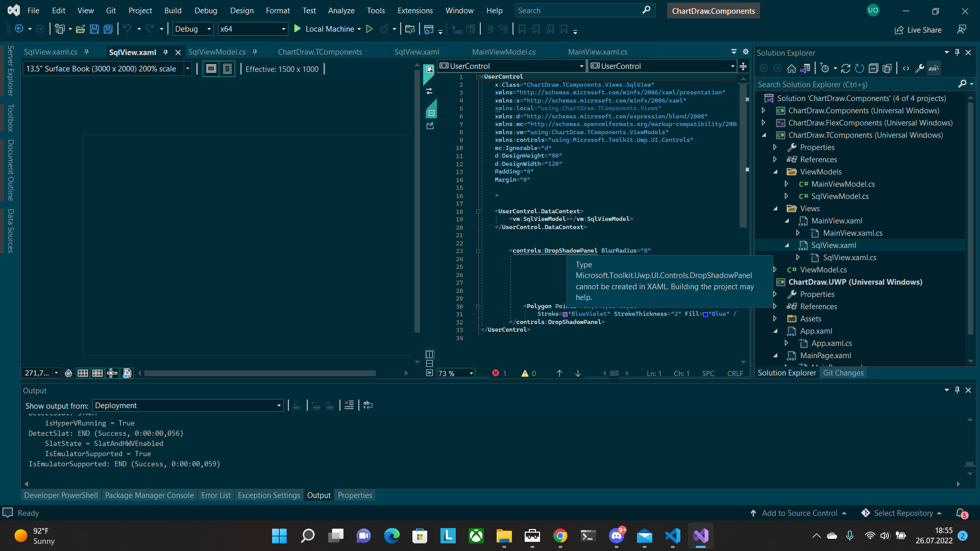This screenshot has height=551, width=980.
Task: Sync Solution Explorer with active document
Action: [806, 68]
